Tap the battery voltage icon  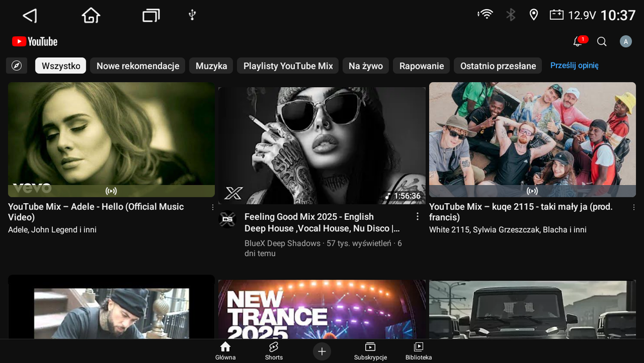[x=556, y=15]
